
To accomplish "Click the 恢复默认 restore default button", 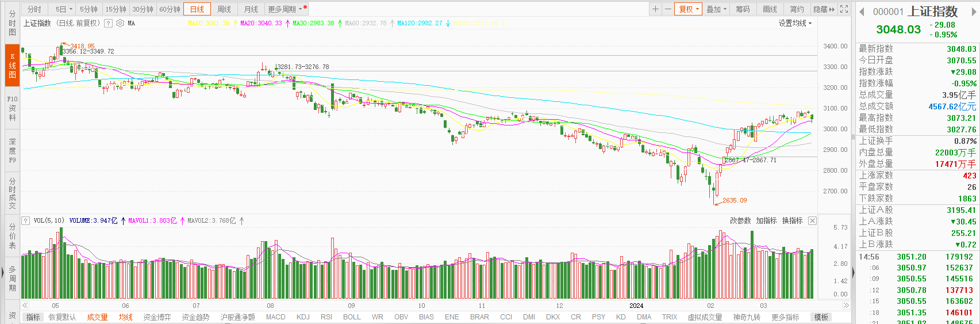I will pos(62,317).
